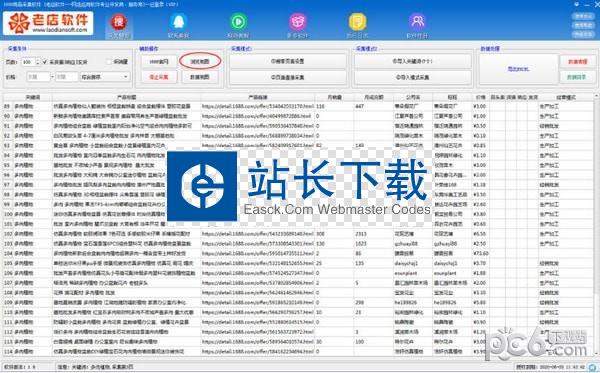Click the minimum price input field
Viewport: 600px width, 373px height.
click(38, 77)
